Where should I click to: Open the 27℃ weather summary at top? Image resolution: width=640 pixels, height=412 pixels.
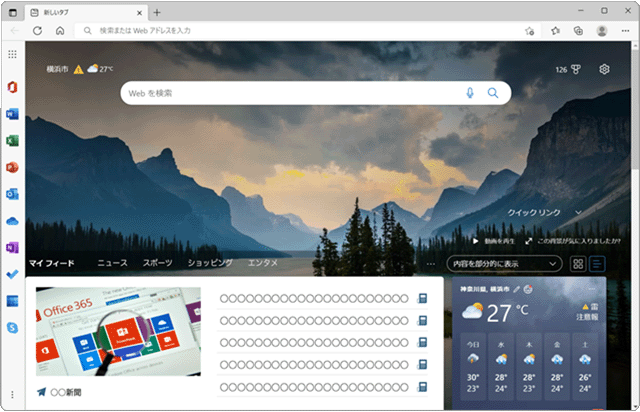[100, 69]
